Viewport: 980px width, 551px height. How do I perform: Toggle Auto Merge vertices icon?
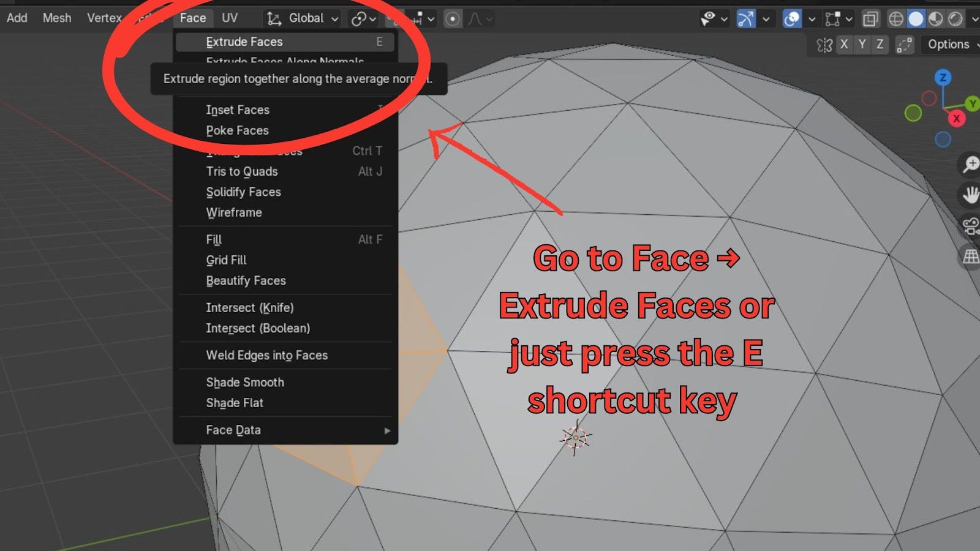click(904, 45)
